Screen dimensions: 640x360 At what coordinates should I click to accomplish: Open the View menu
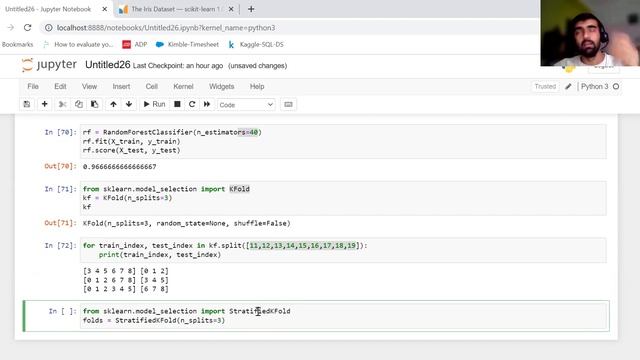[x=89, y=87]
